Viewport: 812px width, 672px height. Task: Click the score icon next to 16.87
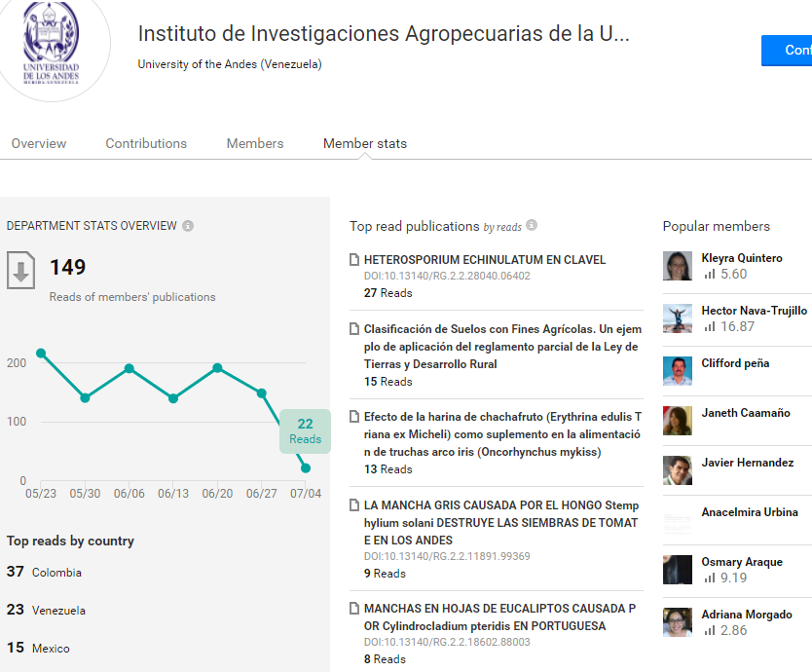point(710,326)
